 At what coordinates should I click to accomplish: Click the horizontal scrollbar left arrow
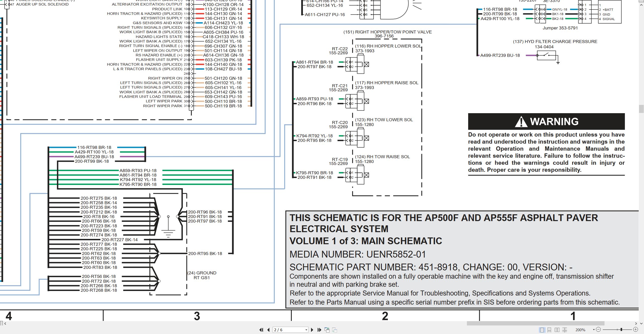click(5, 323)
